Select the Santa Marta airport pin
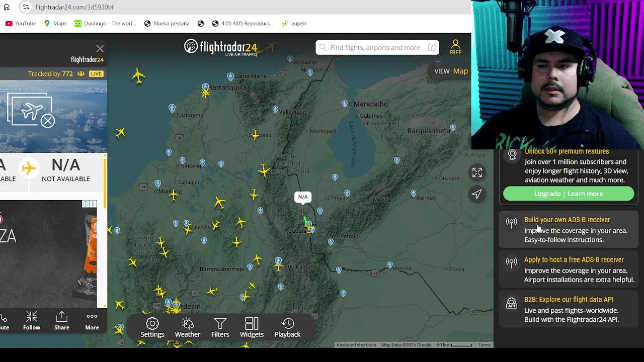Screen dimensions: 644x362 pos(230,76)
